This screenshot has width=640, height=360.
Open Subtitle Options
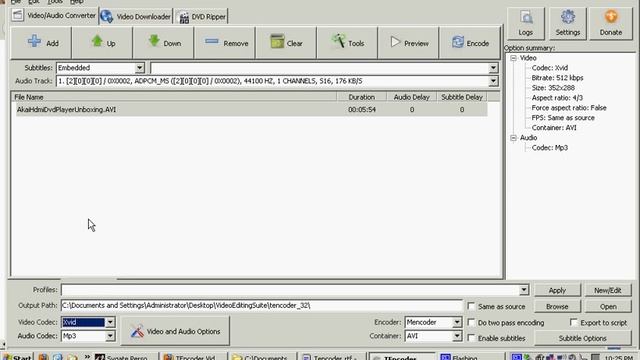(582, 338)
